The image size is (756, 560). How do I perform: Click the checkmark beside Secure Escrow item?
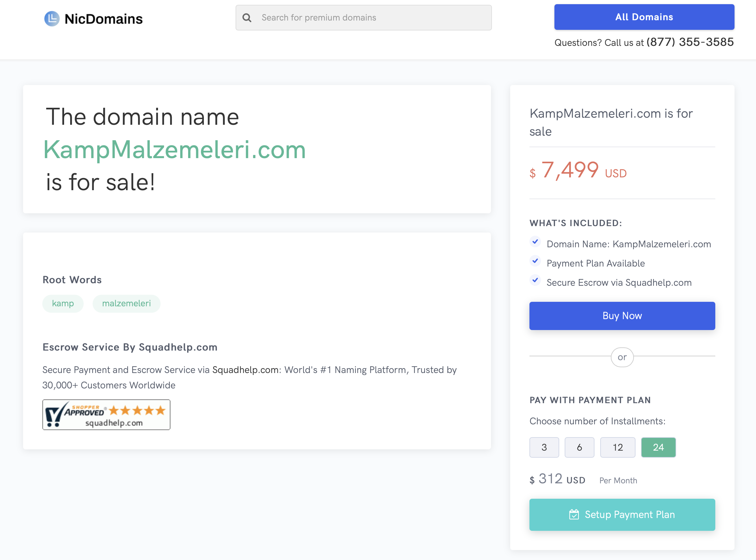535,280
